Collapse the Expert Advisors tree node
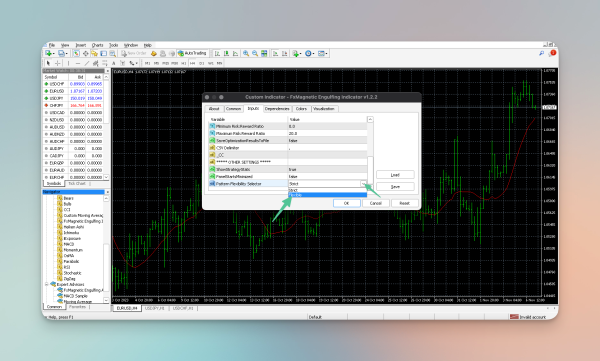 47,284
